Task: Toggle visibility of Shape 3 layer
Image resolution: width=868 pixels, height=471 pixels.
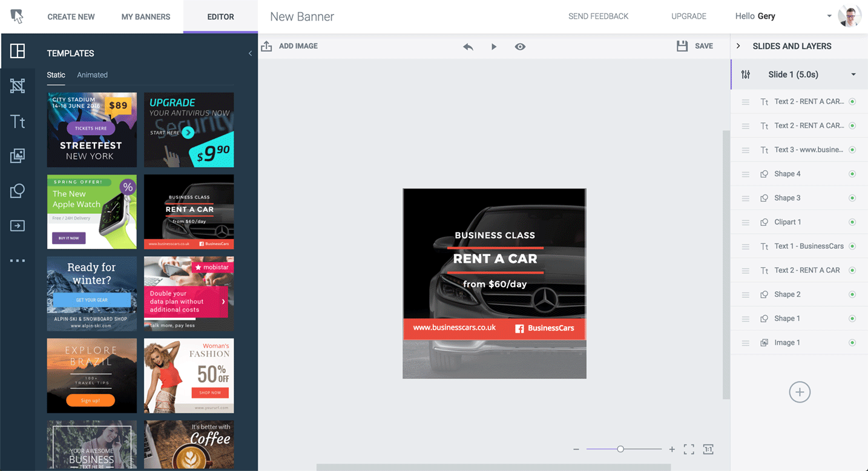Action: 852,198
